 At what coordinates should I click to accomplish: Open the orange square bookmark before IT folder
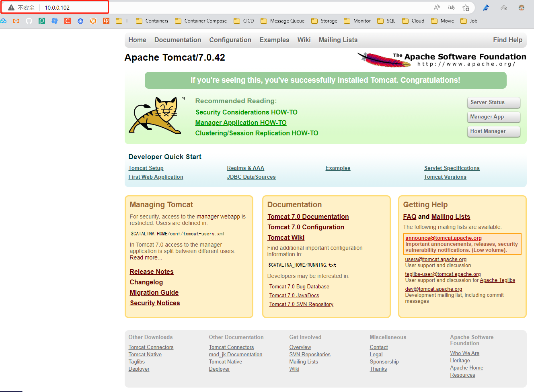[x=106, y=21]
